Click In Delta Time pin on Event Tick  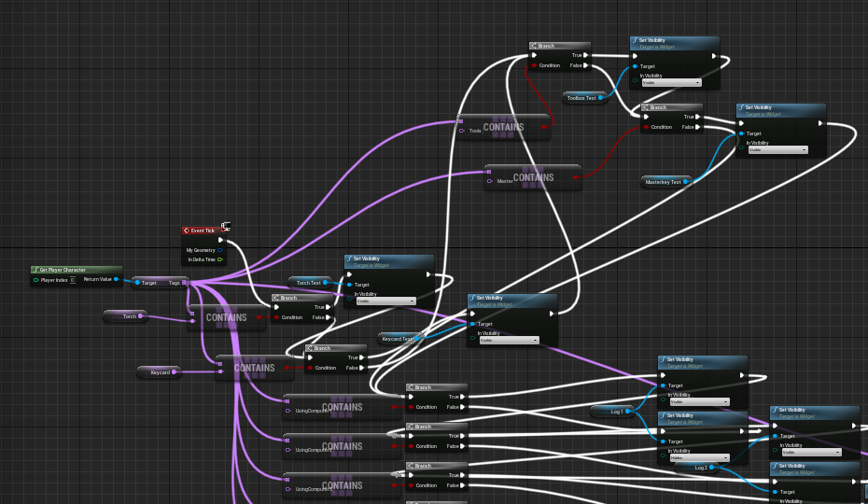219,259
